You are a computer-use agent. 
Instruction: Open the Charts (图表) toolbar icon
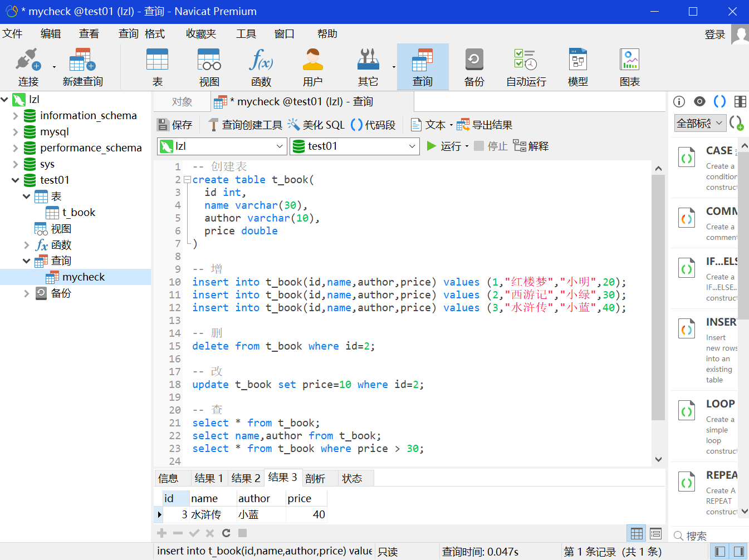pos(629,67)
